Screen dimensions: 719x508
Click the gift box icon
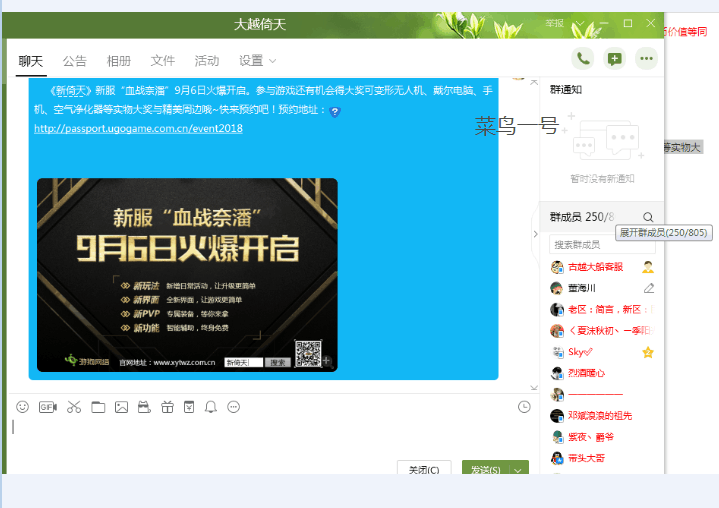pos(166,407)
